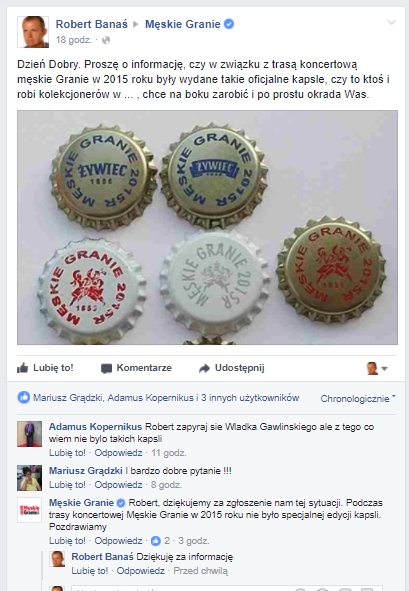The height and width of the screenshot is (591, 409).
Task: Open the bottle caps photo
Action: pos(207,227)
